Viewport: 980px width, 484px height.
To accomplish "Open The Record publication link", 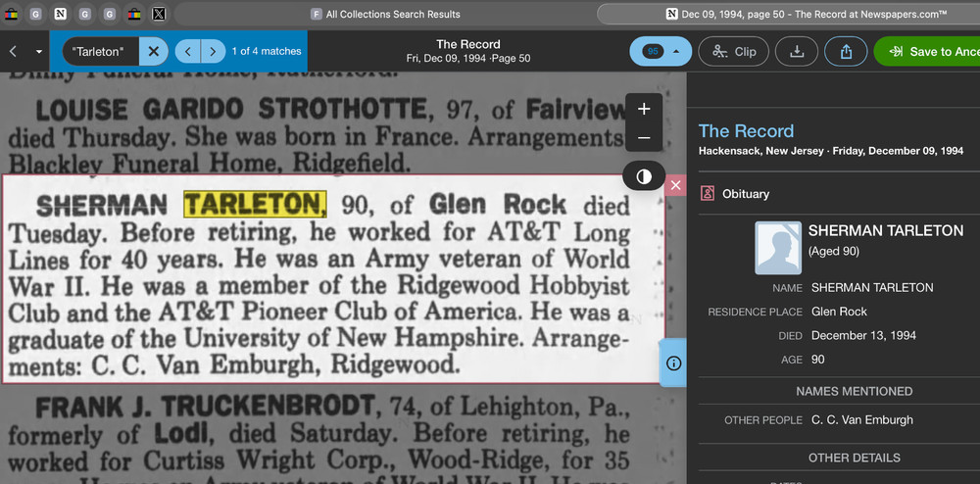I will tap(746, 131).
